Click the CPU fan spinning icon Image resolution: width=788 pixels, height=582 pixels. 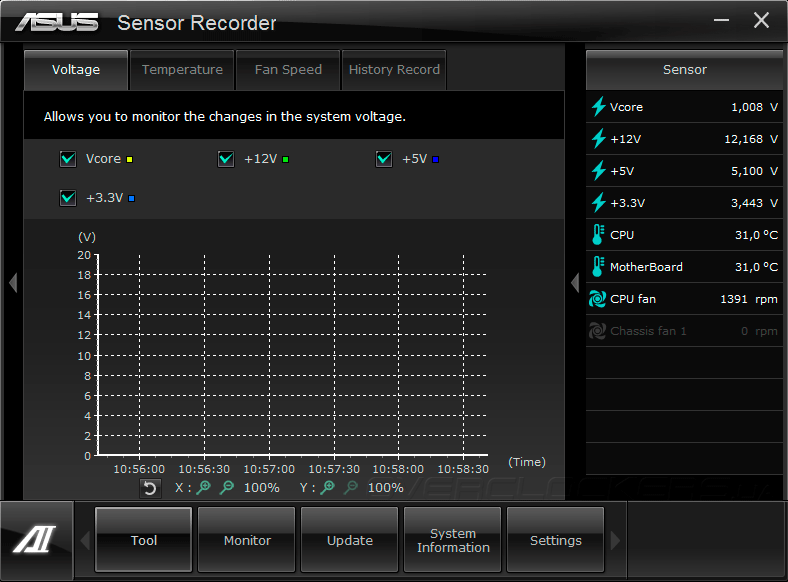click(x=598, y=299)
